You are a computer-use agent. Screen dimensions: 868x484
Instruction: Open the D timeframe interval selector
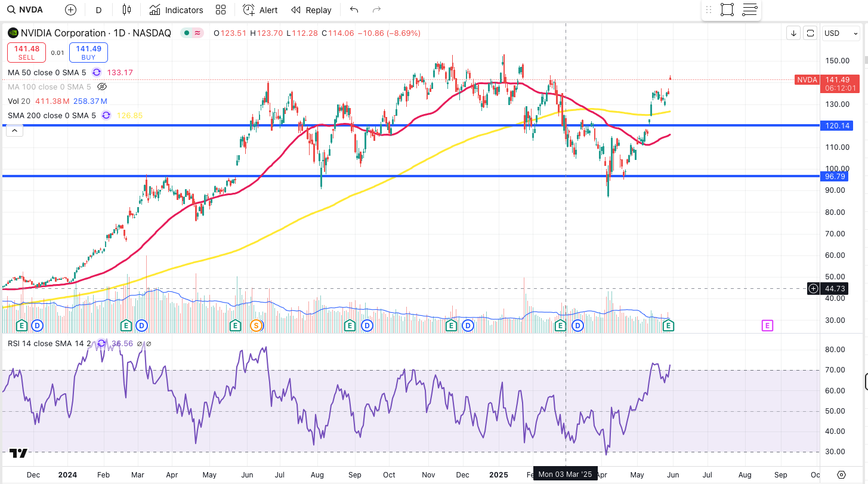tap(98, 10)
